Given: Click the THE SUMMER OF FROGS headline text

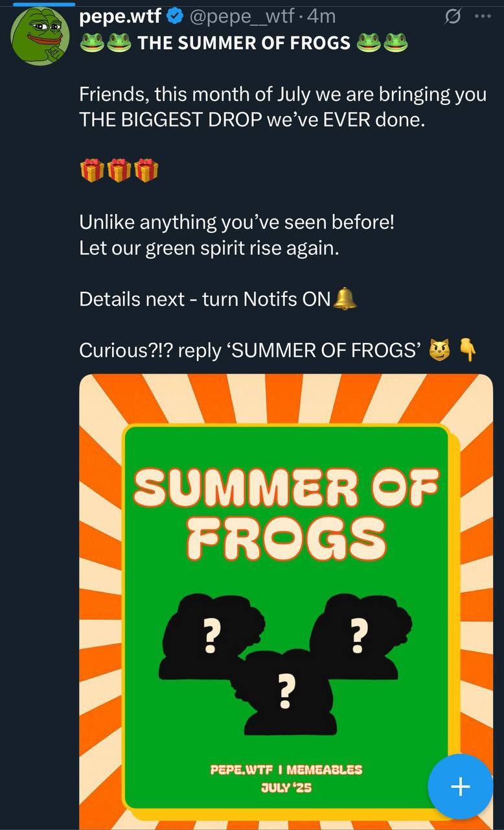Looking at the screenshot, I should point(244,43).
